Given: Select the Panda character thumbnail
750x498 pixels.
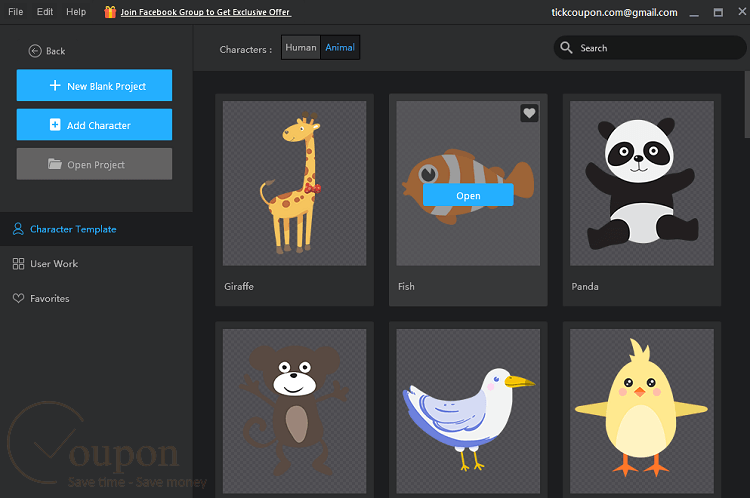Looking at the screenshot, I should 642,183.
